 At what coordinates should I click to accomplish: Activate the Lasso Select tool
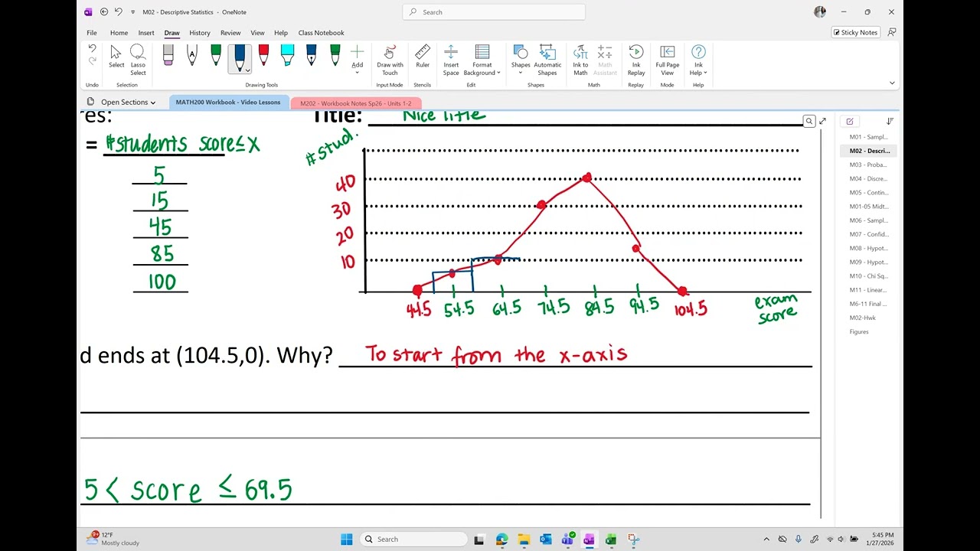point(138,57)
